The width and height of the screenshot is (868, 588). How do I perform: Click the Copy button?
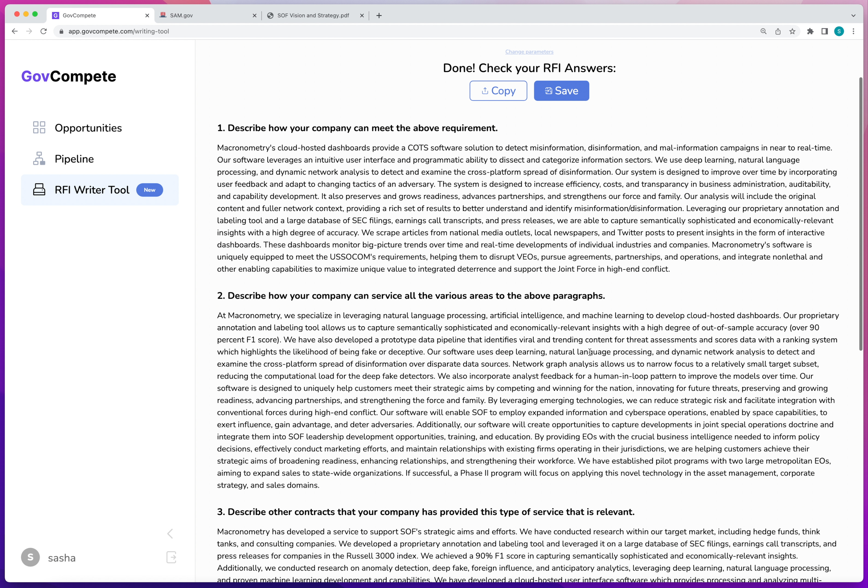[498, 91]
